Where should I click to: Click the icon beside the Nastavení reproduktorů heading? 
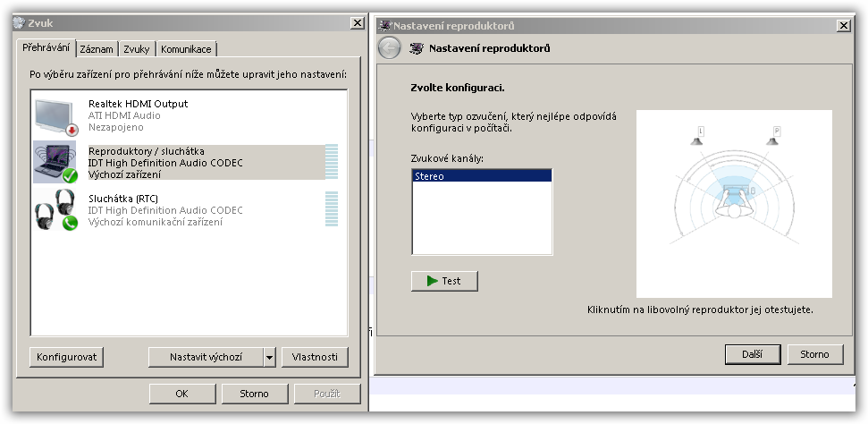pos(416,48)
